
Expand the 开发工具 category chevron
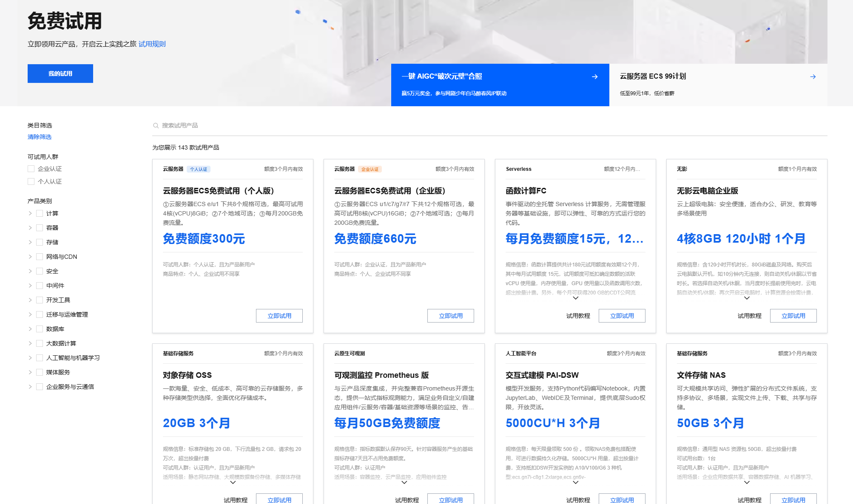pyautogui.click(x=30, y=300)
